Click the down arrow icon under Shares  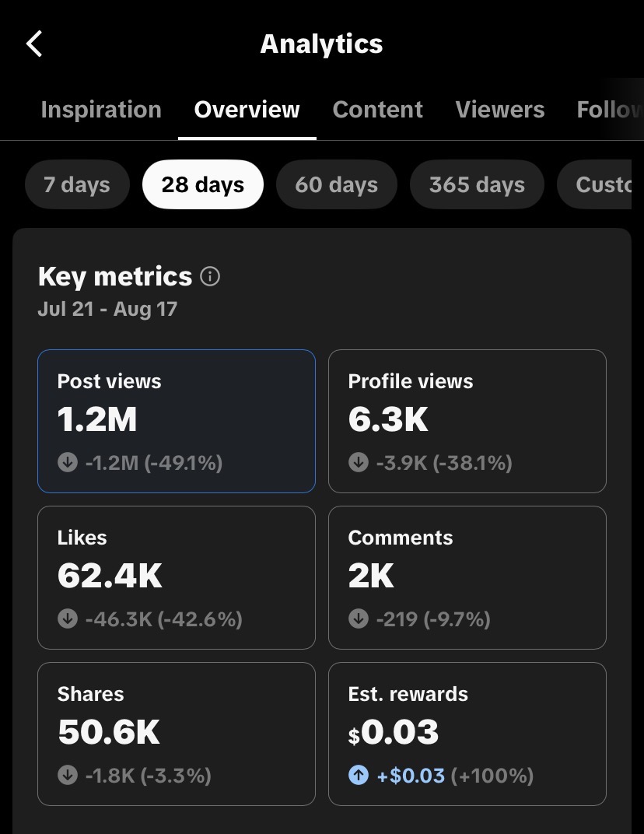tap(68, 775)
